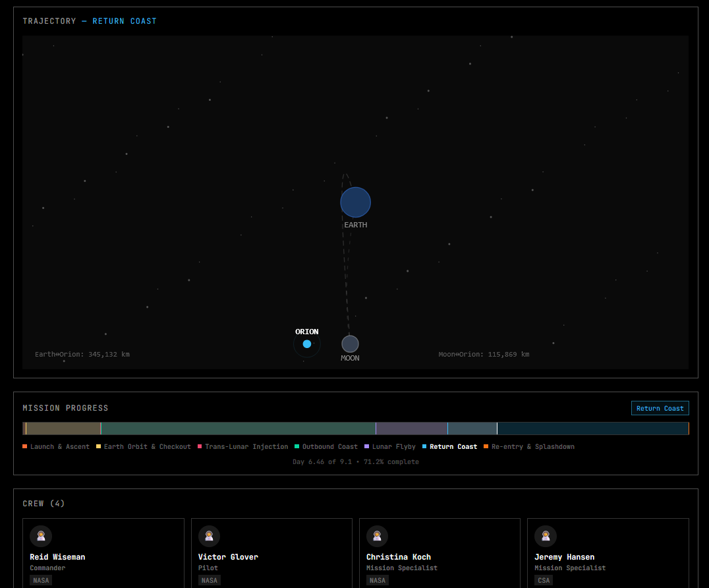Choose Lunar Flyby legend item
This screenshot has height=588, width=709.
390,447
